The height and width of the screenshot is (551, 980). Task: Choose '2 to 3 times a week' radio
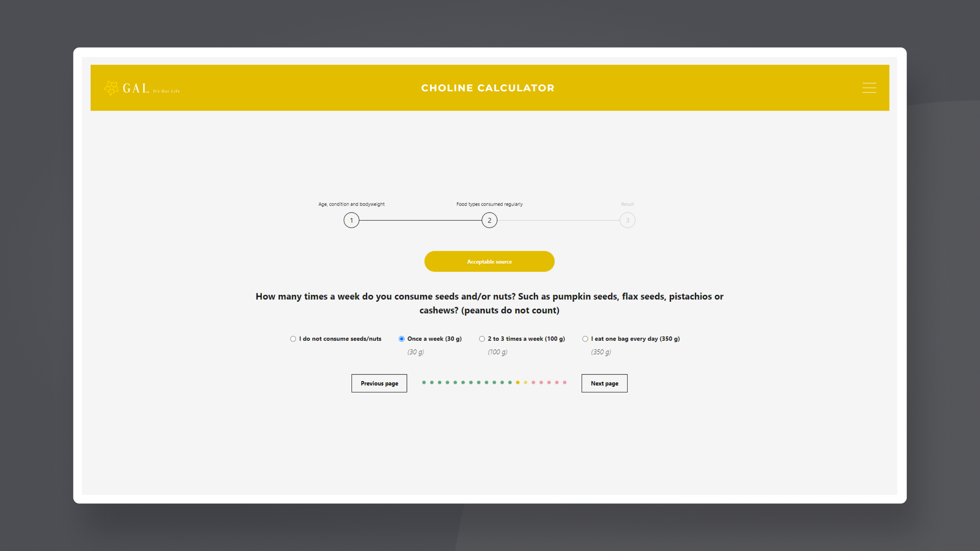pos(482,339)
